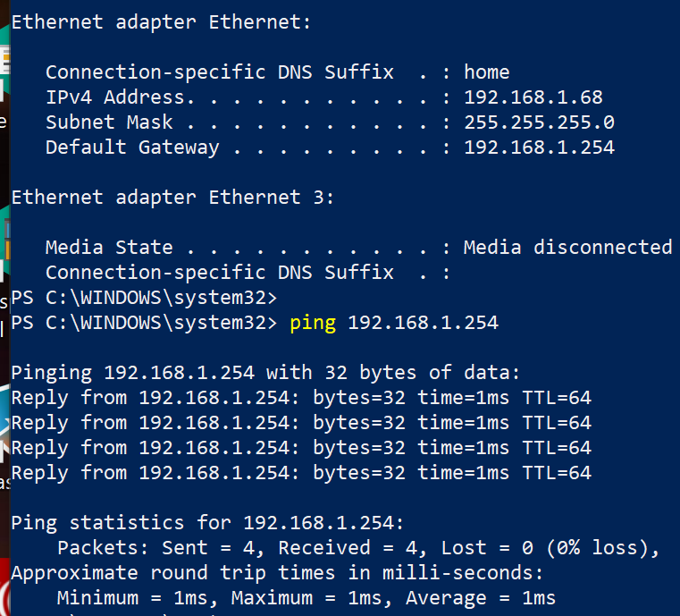The image size is (680, 616).
Task: Click the Ethernet adapter Ethernet 3 heading
Action: [x=172, y=198]
